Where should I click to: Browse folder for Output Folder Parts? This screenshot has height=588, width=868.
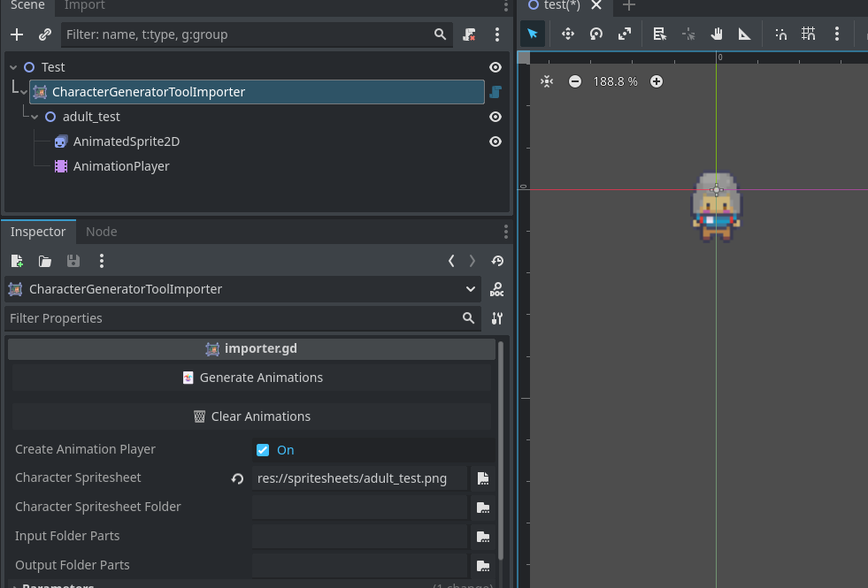click(x=483, y=566)
